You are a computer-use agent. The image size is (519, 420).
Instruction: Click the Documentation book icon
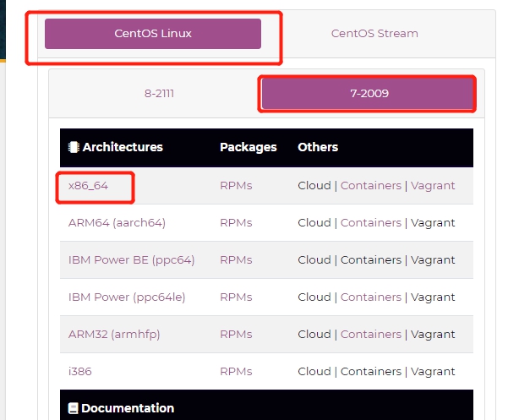[74, 408]
